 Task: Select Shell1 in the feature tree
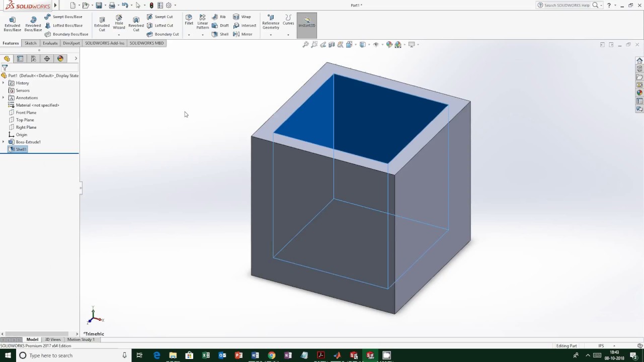(x=18, y=149)
